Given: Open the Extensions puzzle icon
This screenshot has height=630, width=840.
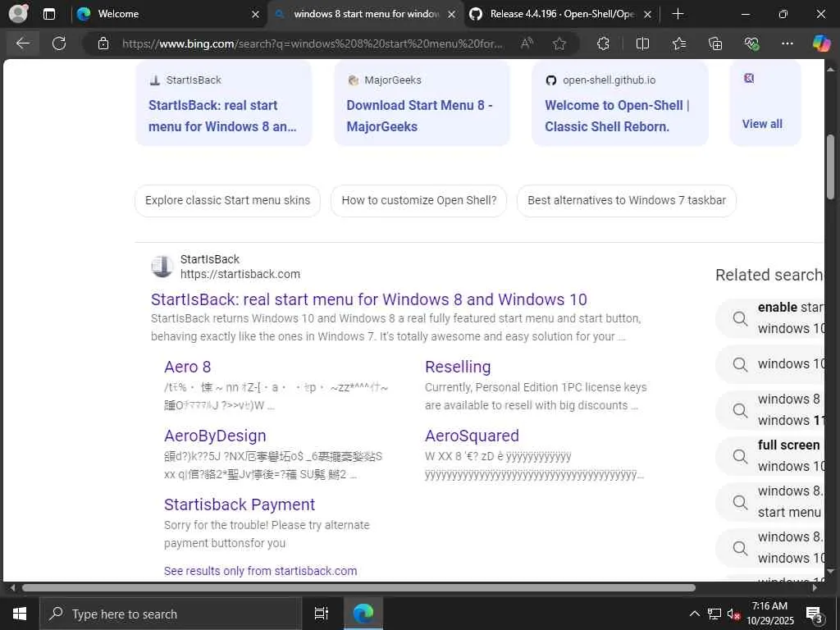Looking at the screenshot, I should coord(603,43).
